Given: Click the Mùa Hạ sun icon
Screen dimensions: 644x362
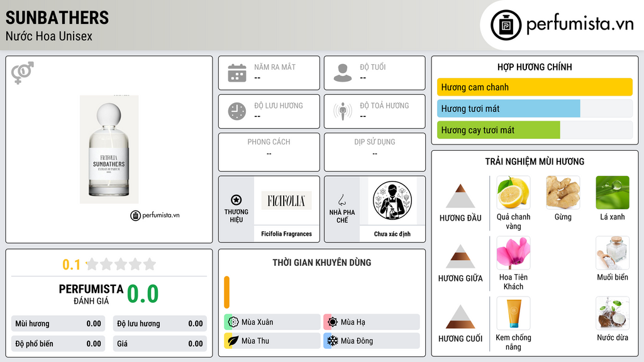Looking at the screenshot, I should point(333,322).
